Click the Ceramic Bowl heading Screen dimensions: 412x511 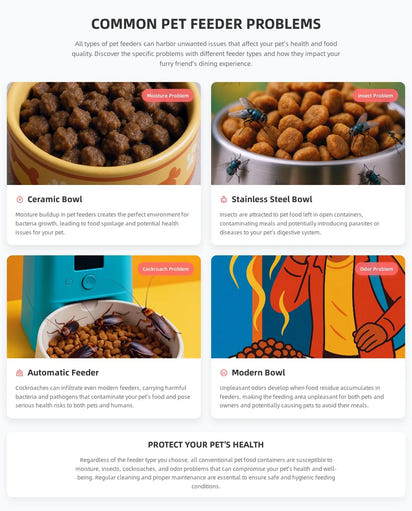(55, 199)
